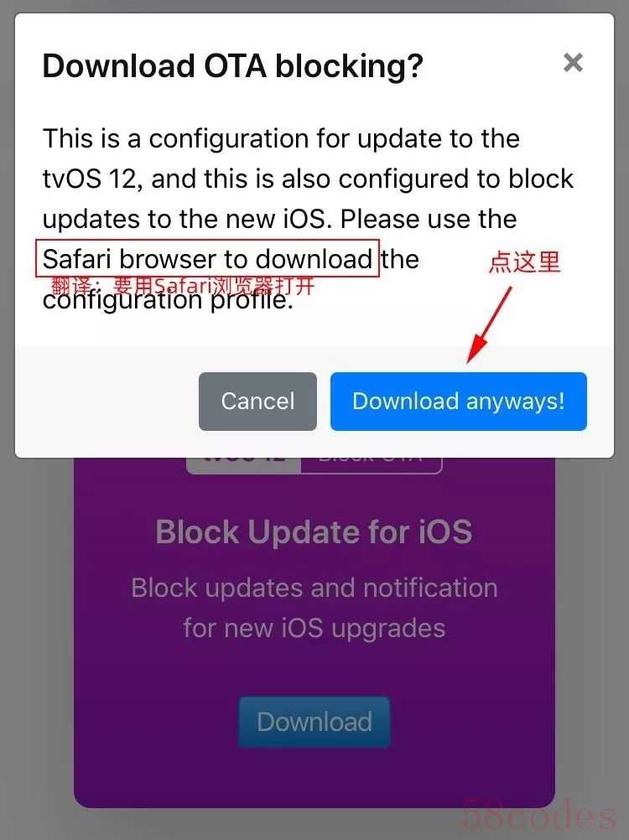Click the 'Block updates and notification' description text

pyautogui.click(x=314, y=588)
